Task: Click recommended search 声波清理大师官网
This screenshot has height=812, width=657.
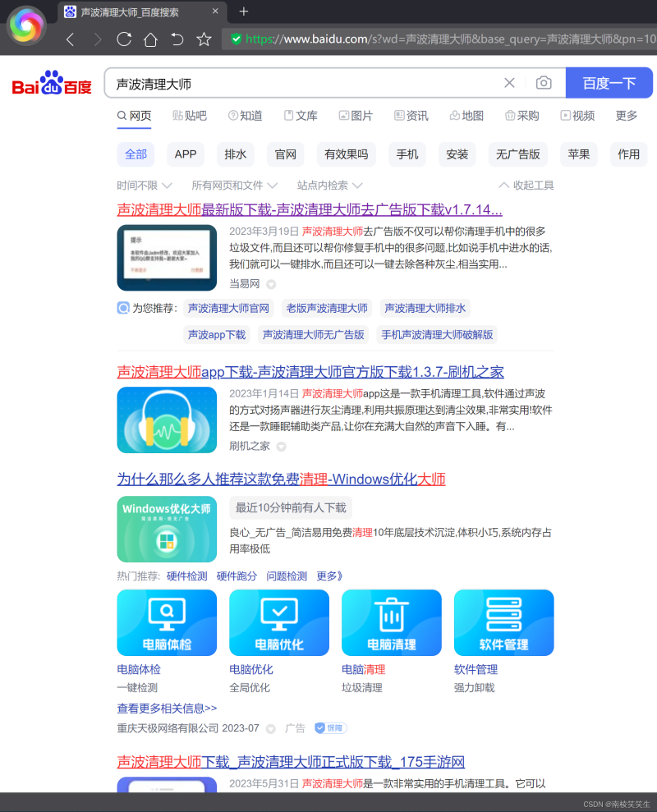Action: pyautogui.click(x=228, y=308)
